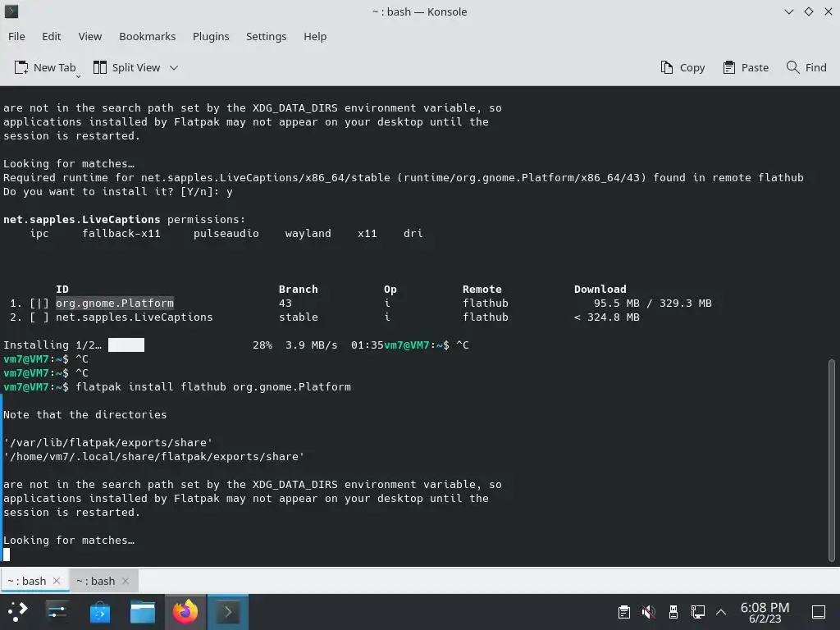Click the network connection tray icon
840x630 pixels.
click(697, 612)
